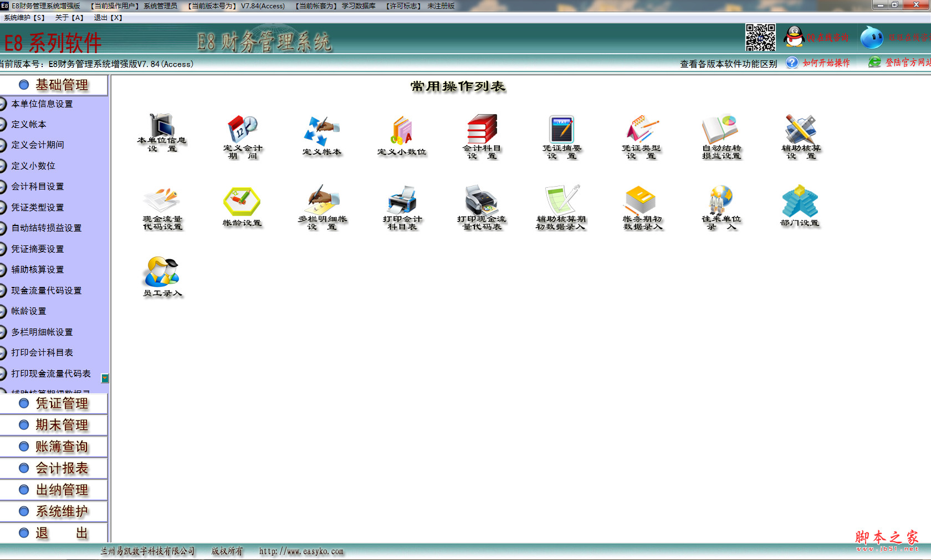Click the 退出 button in the sidebar
The image size is (931, 560).
[54, 533]
